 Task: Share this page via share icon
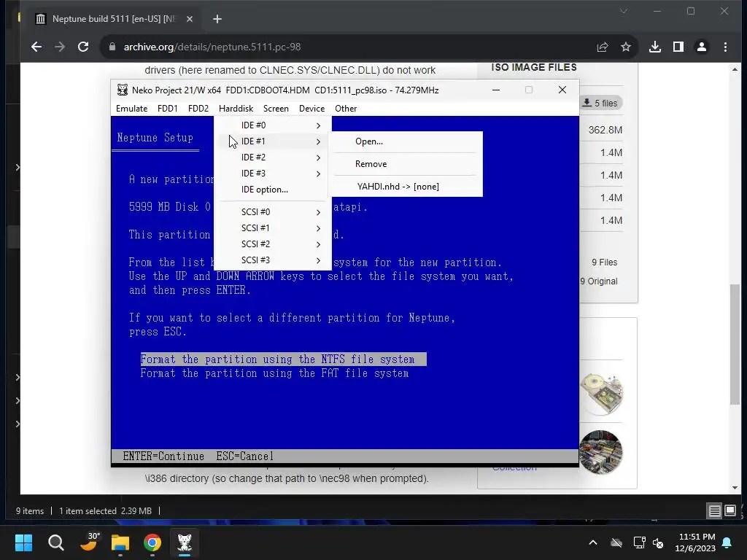coord(602,47)
